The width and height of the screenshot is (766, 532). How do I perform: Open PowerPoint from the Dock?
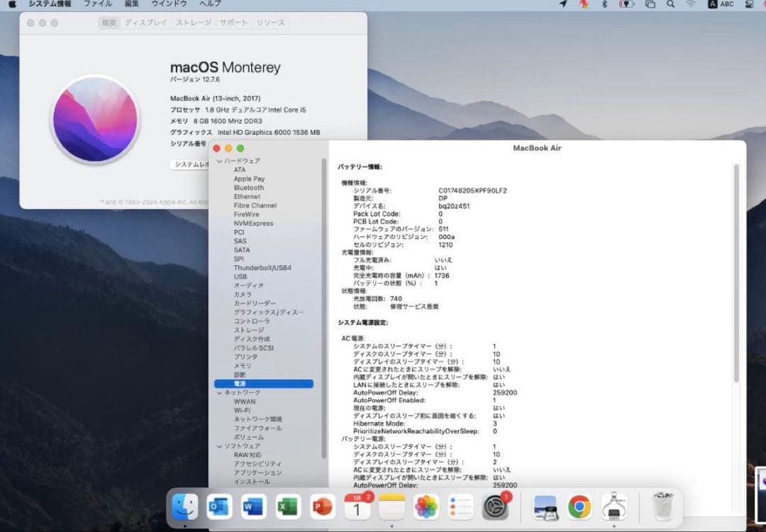[x=323, y=507]
